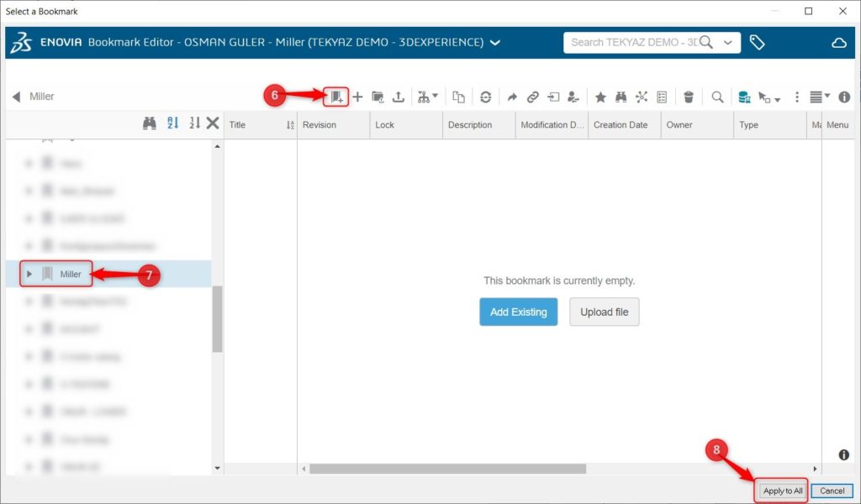Click the 'This bookmark is currently empty.' text
This screenshot has height=504, width=861.
559,281
